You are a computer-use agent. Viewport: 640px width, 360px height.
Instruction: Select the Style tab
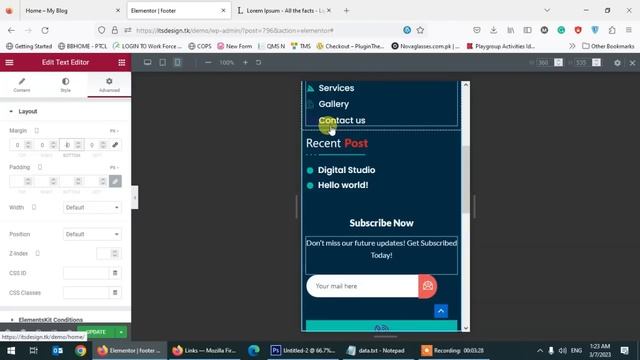tap(65, 85)
